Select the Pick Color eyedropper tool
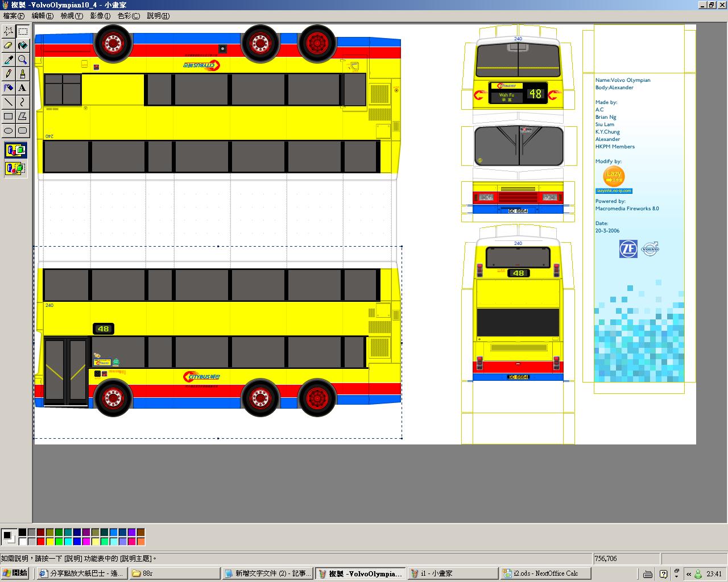The width and height of the screenshot is (728, 582). (x=9, y=60)
